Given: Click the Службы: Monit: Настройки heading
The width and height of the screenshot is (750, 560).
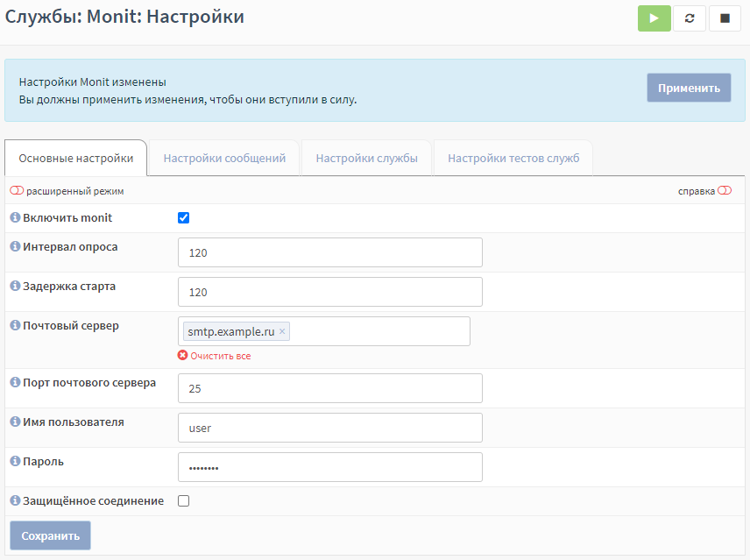Looking at the screenshot, I should [x=124, y=17].
